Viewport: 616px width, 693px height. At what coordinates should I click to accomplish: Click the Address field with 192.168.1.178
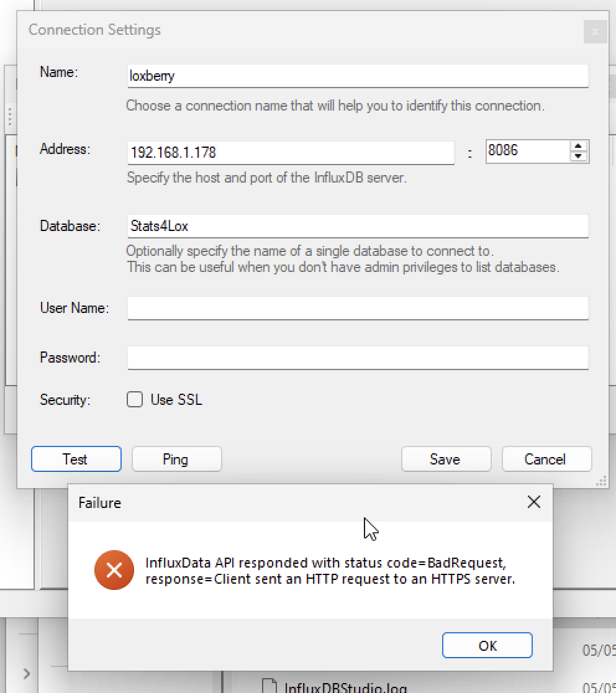click(291, 153)
